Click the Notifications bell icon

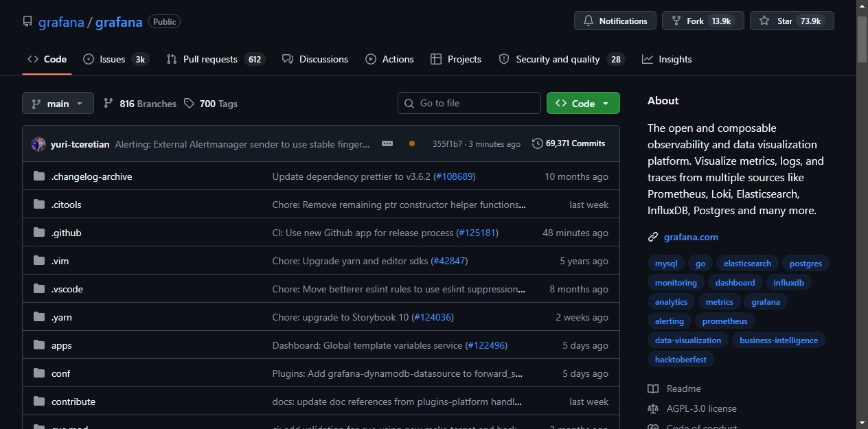(x=589, y=21)
